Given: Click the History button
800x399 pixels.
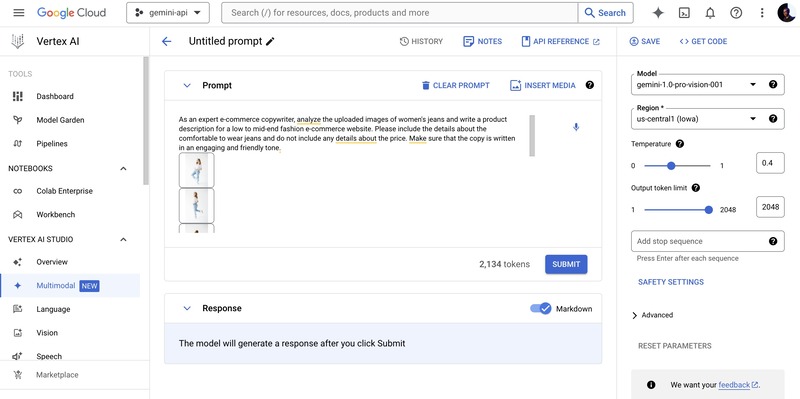Looking at the screenshot, I should click(421, 41).
